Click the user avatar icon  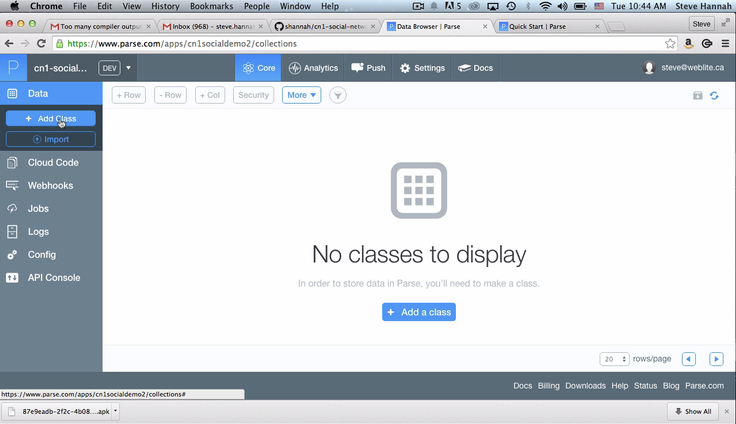pyautogui.click(x=649, y=68)
